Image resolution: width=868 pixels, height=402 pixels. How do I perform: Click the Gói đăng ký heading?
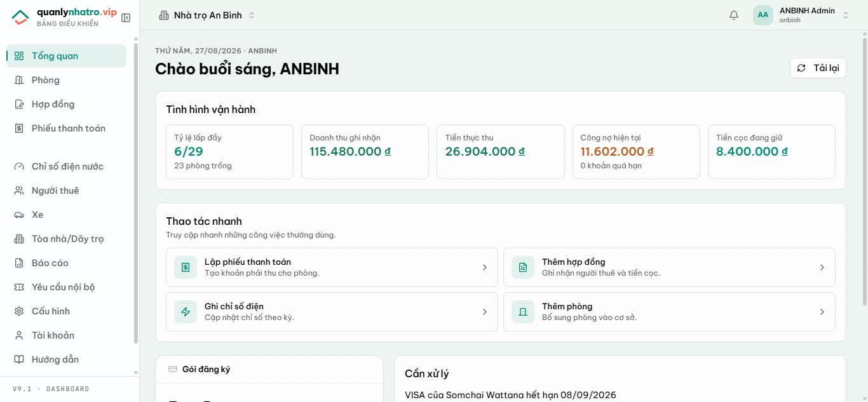(206, 369)
